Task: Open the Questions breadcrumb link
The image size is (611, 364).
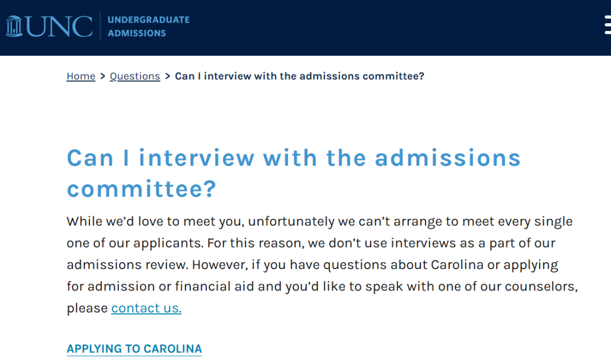Action: click(x=135, y=76)
